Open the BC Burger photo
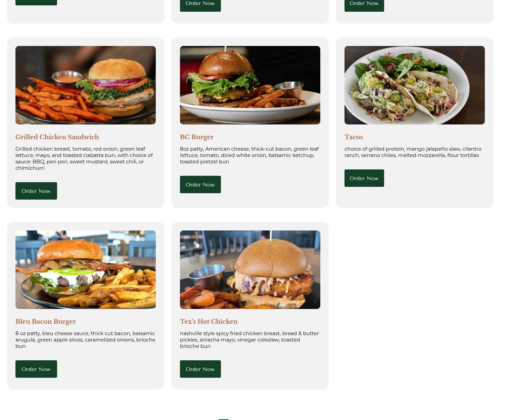 click(x=250, y=85)
